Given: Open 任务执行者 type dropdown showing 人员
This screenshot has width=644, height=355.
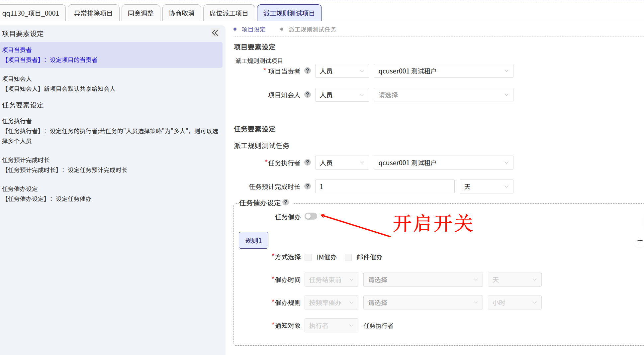Looking at the screenshot, I should click(x=341, y=163).
